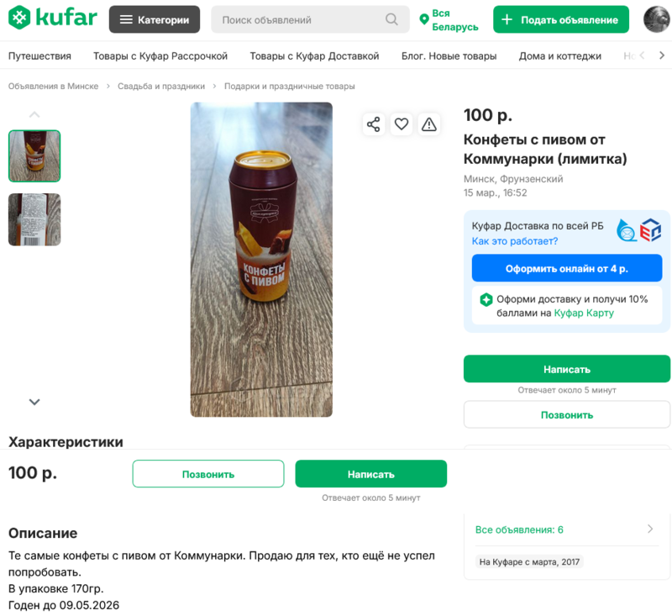Image resolution: width=672 pixels, height=616 pixels.
Task: Select the second product thumbnail
Action: click(34, 219)
